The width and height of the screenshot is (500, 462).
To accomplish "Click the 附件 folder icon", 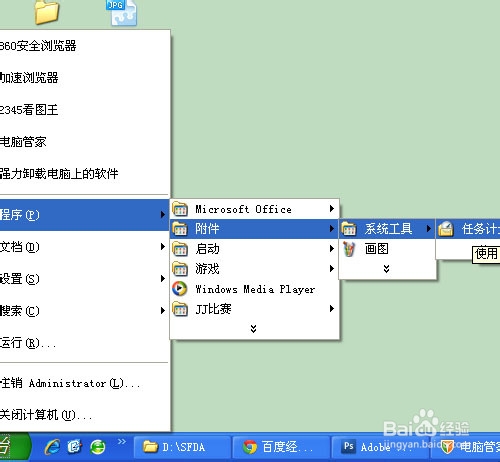I will click(180, 229).
